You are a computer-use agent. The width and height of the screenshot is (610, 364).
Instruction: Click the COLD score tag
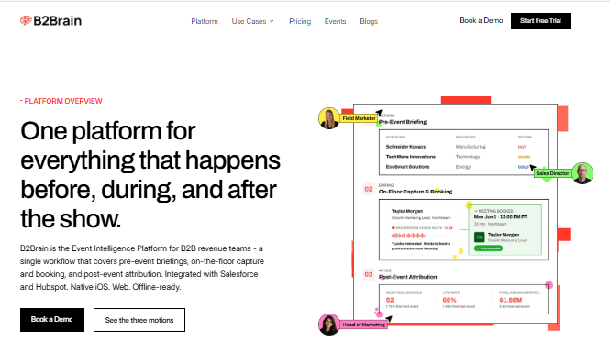tap(523, 167)
